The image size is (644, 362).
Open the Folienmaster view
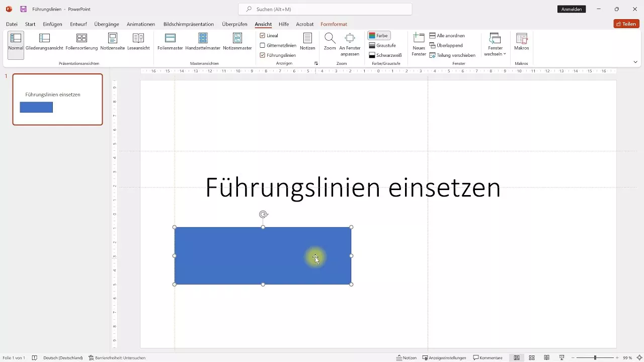click(x=170, y=42)
